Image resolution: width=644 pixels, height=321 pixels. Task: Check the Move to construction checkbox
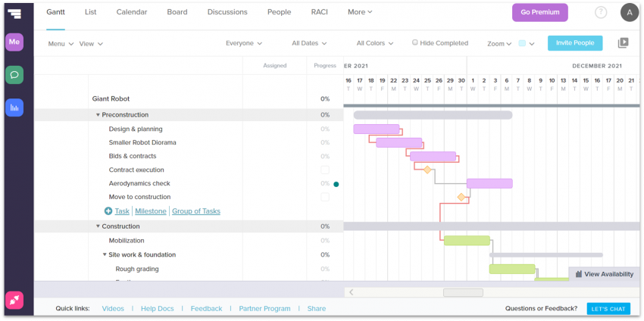pos(325,197)
